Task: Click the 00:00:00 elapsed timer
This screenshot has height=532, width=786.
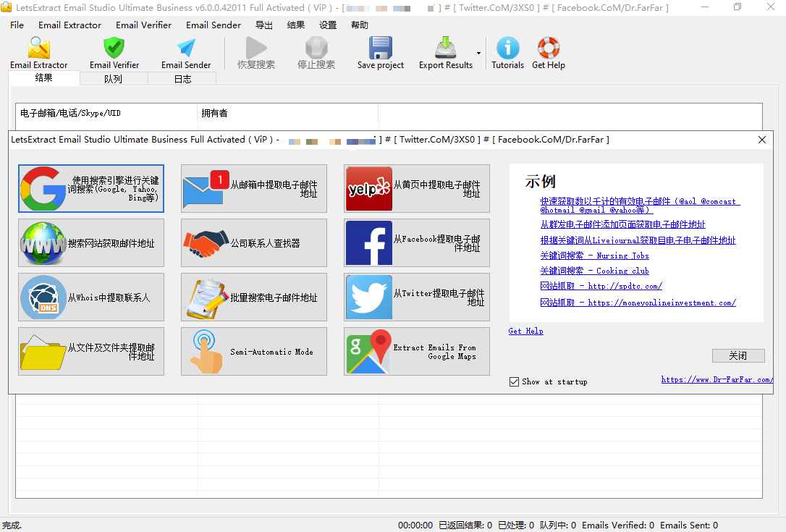Action: (x=415, y=525)
